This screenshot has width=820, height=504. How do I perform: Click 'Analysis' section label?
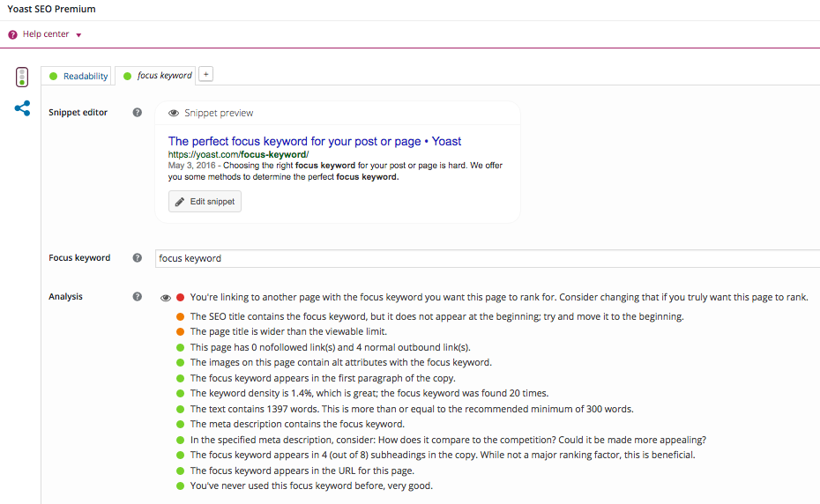tap(65, 296)
